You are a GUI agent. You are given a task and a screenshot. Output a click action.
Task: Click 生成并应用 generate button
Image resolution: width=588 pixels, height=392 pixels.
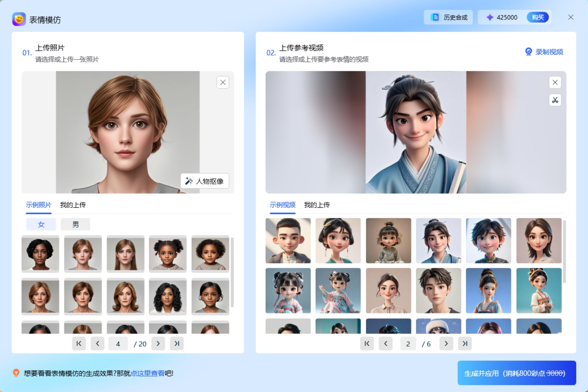pyautogui.click(x=517, y=373)
